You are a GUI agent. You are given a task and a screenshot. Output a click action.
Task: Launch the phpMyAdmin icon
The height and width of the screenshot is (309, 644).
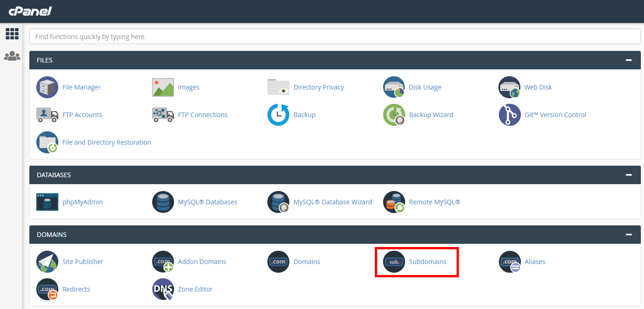tap(47, 202)
